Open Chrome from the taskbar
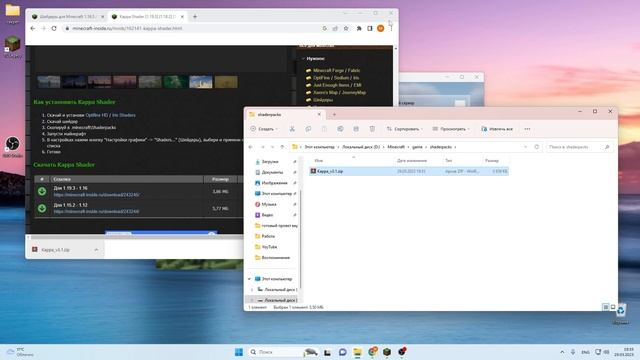The height and width of the screenshot is (360, 640). click(x=372, y=352)
